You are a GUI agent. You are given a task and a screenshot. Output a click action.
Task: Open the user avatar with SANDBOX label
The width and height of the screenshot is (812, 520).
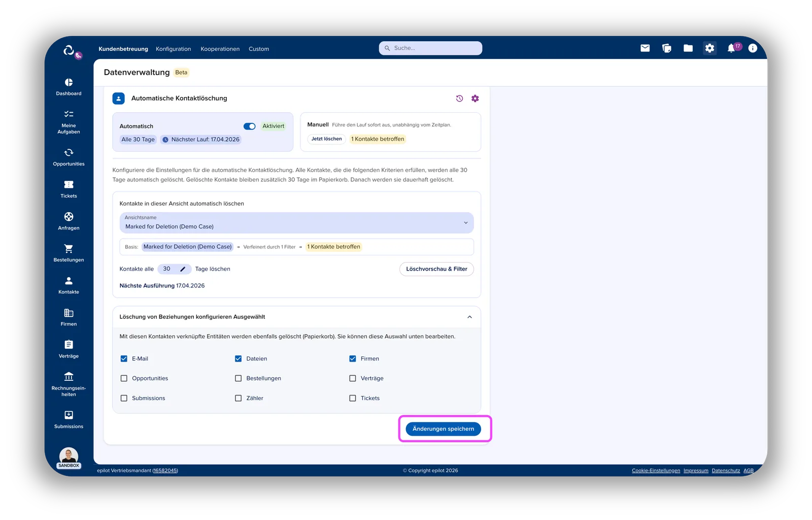(x=69, y=458)
